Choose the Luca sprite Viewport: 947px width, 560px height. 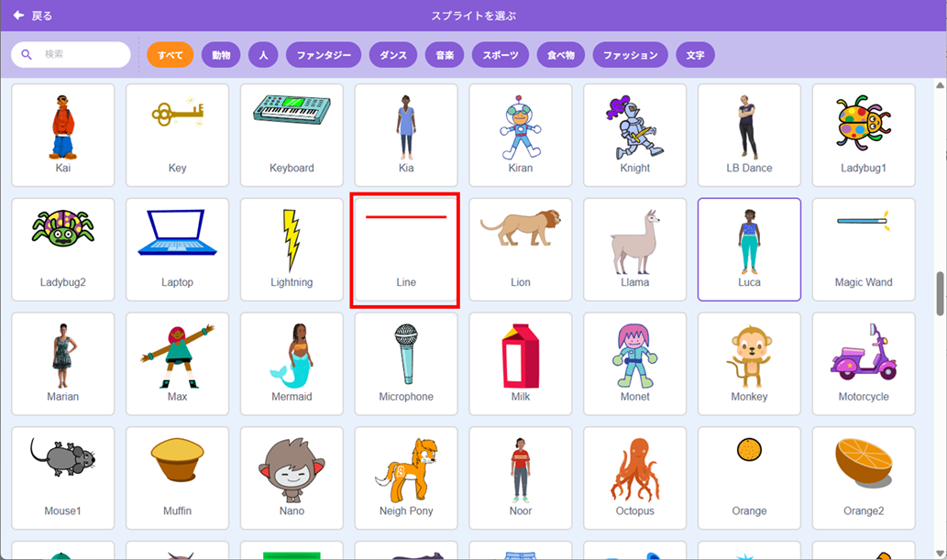pos(749,249)
